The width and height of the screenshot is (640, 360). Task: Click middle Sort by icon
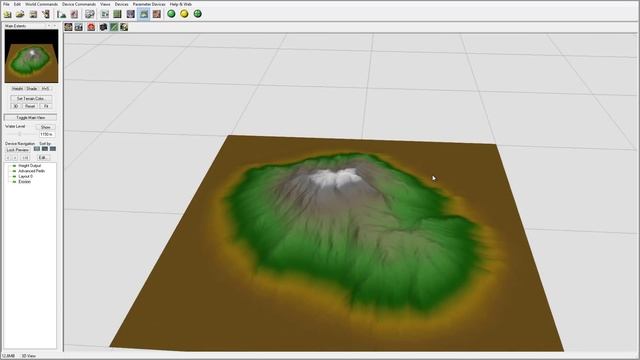click(x=45, y=149)
